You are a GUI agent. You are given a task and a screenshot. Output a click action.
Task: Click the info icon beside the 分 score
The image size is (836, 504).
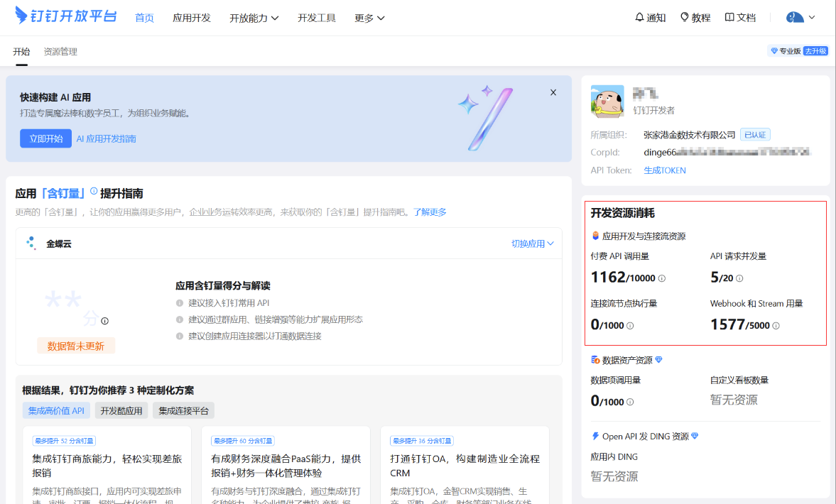(104, 321)
